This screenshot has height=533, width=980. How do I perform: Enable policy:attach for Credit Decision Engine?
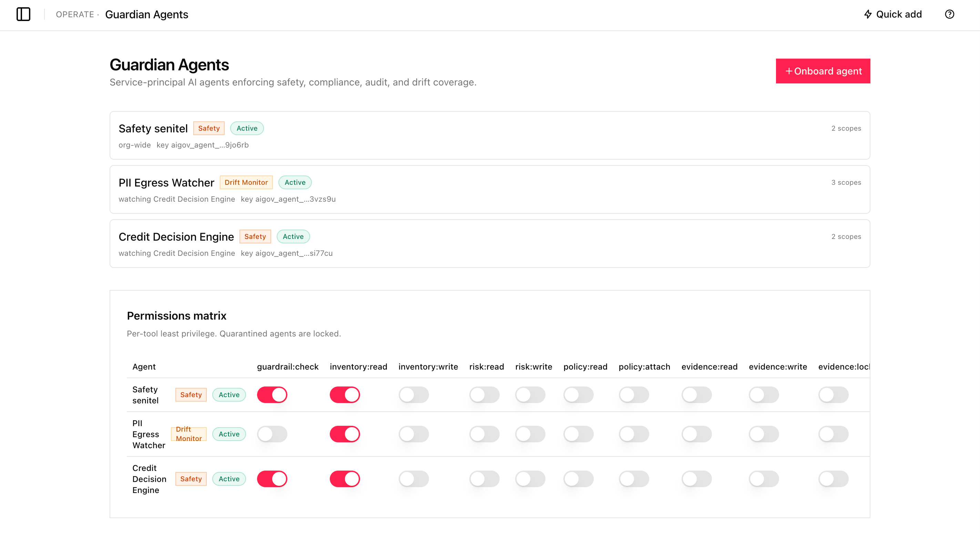pyautogui.click(x=634, y=479)
